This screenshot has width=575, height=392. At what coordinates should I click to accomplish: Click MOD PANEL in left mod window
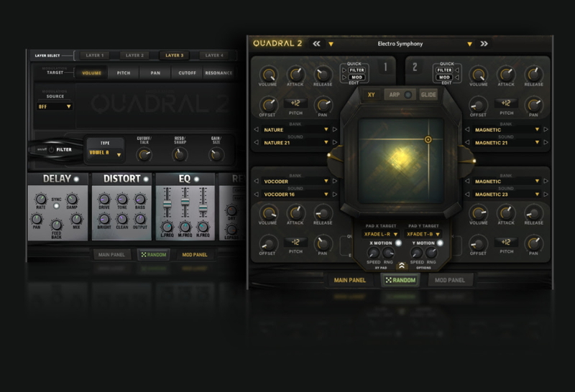(x=195, y=255)
